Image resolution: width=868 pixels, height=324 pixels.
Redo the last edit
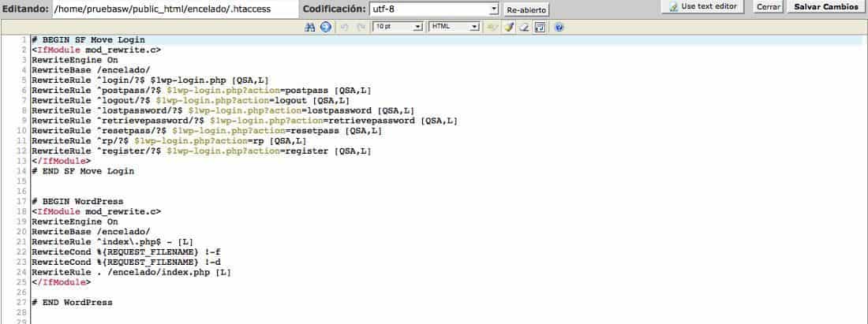(361, 27)
